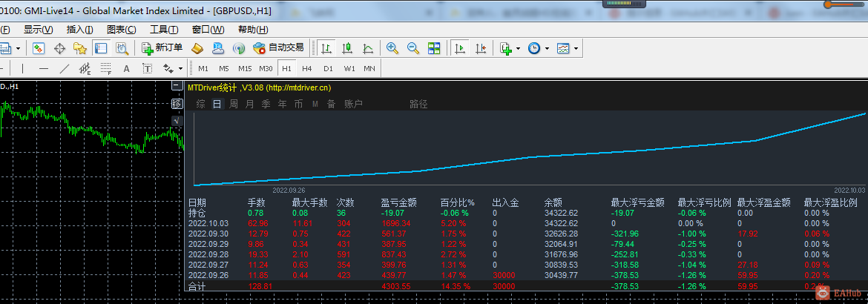Open the Strategy Tester icon
The height and width of the screenshot is (304, 868).
coord(122,48)
